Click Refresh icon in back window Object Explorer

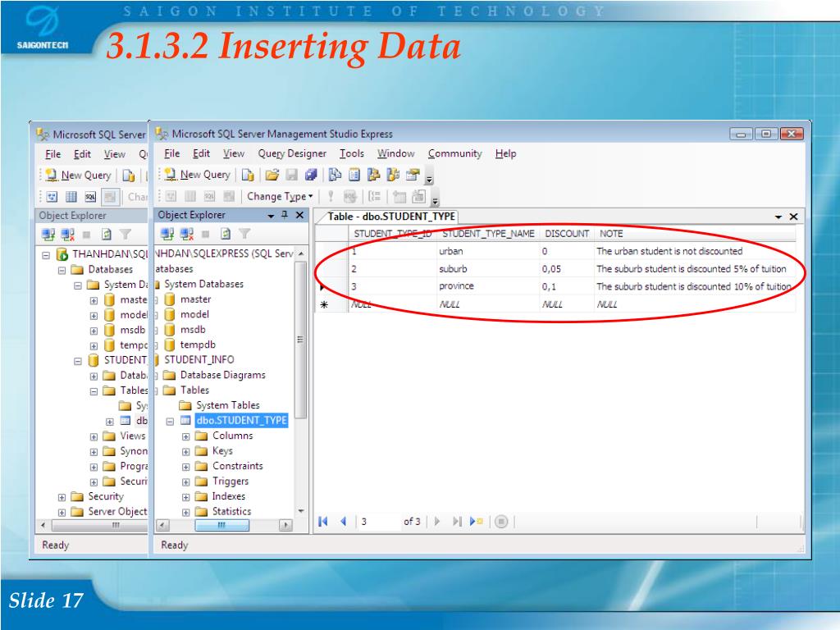coord(107,234)
